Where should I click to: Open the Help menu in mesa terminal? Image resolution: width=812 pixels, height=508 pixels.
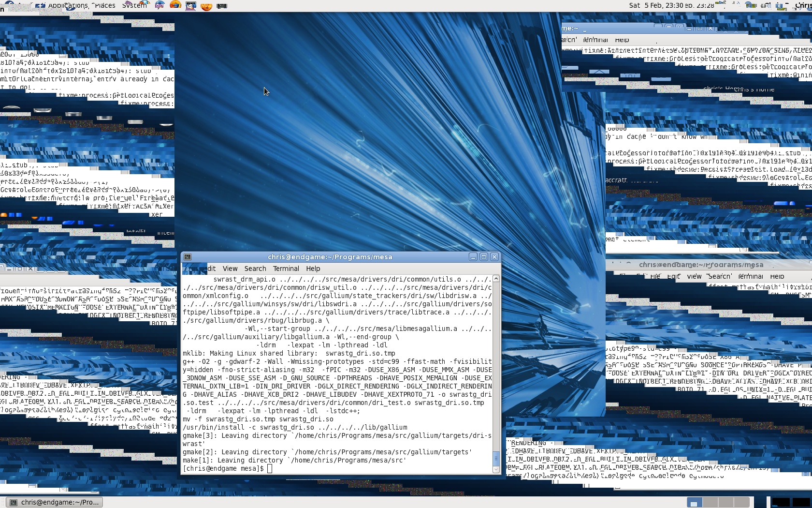point(313,269)
